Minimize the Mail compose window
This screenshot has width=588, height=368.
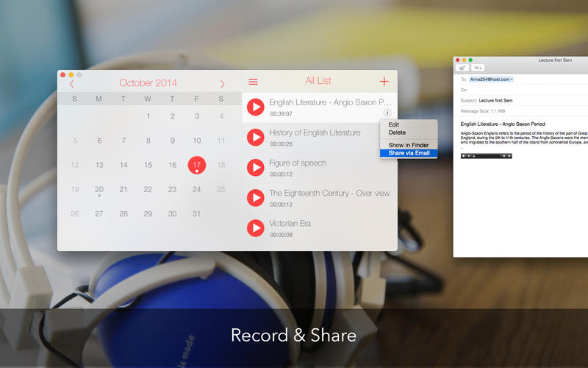click(x=464, y=60)
